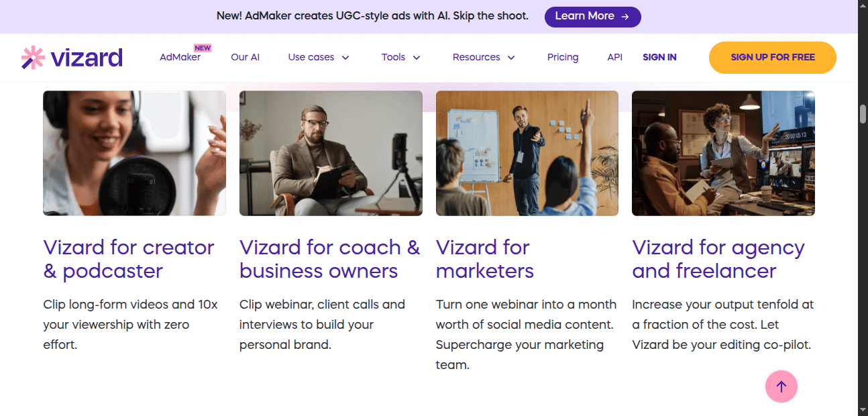Screen dimensions: 868x416
Task: Click SIGN UP FOR FREE
Action: (x=772, y=57)
